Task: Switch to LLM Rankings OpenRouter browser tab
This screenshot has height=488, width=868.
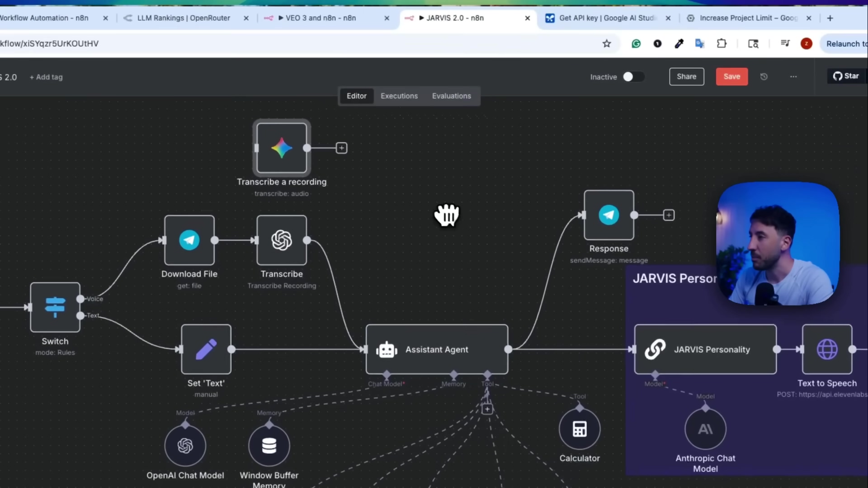Action: tap(183, 18)
